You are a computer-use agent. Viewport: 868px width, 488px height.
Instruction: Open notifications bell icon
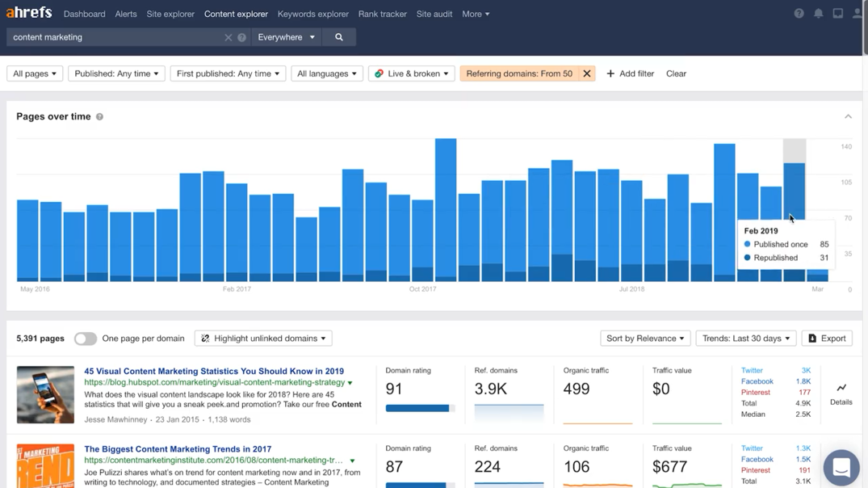(818, 14)
